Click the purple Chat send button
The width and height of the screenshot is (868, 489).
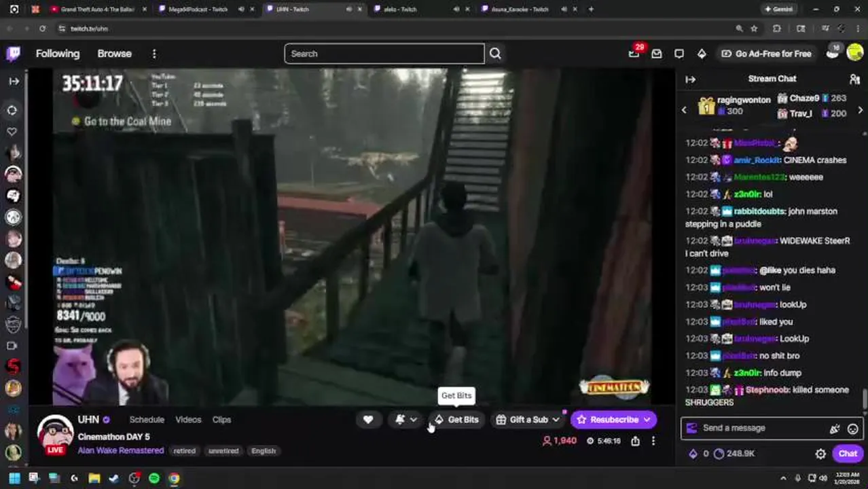point(848,454)
